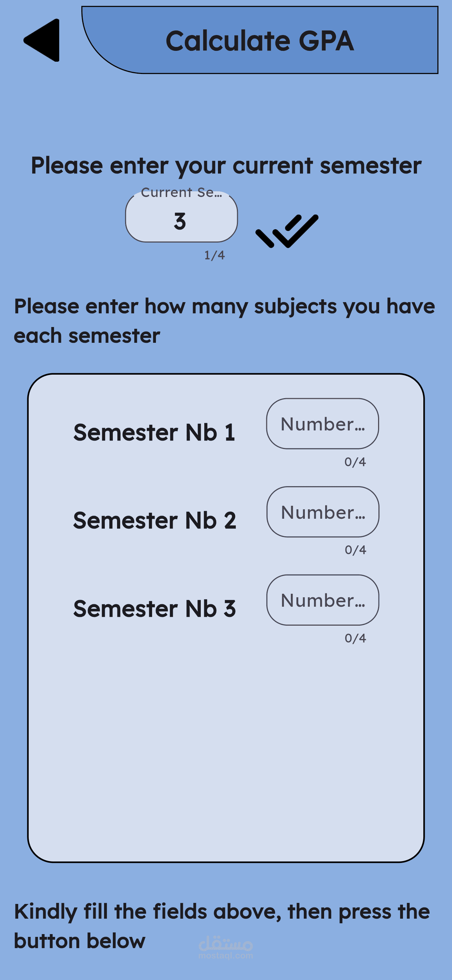Click the "Please enter your current semester" heading
This screenshot has height=980, width=452.
pyautogui.click(x=226, y=165)
